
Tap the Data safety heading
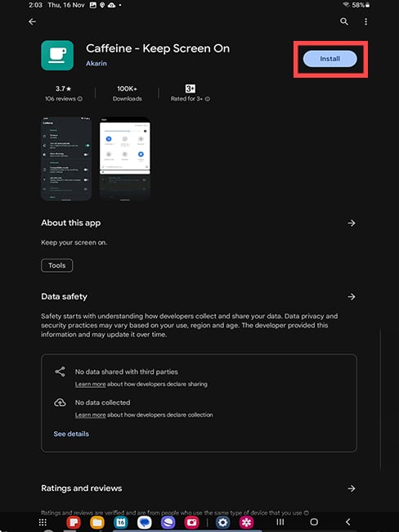point(64,296)
